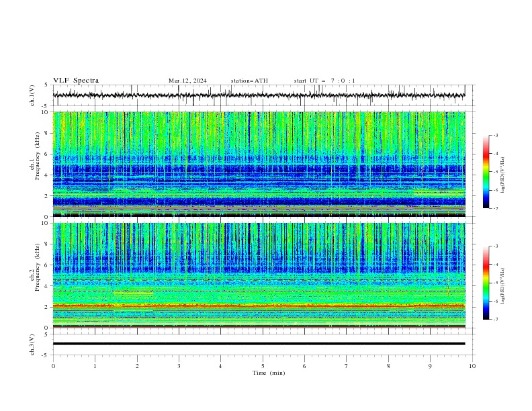Viewport: 532px width, 411px height.
Task: Click the "Time (min)" axis title
Action: coord(269,373)
